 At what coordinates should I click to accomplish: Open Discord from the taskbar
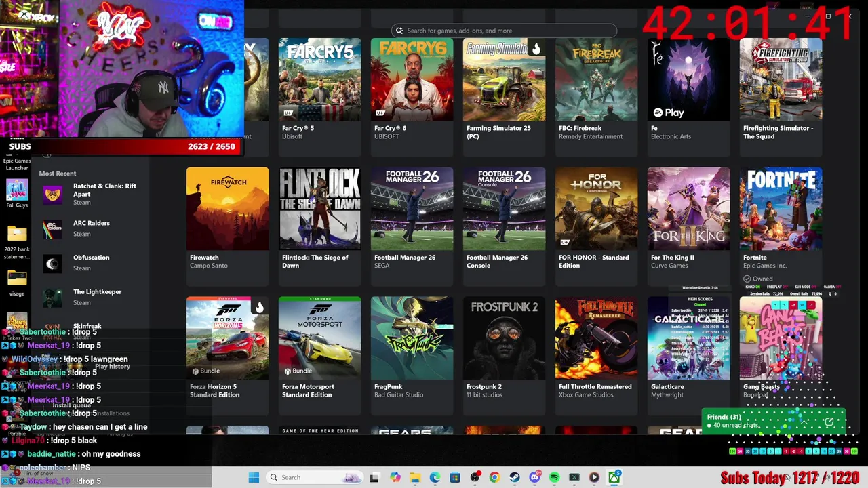click(x=534, y=477)
